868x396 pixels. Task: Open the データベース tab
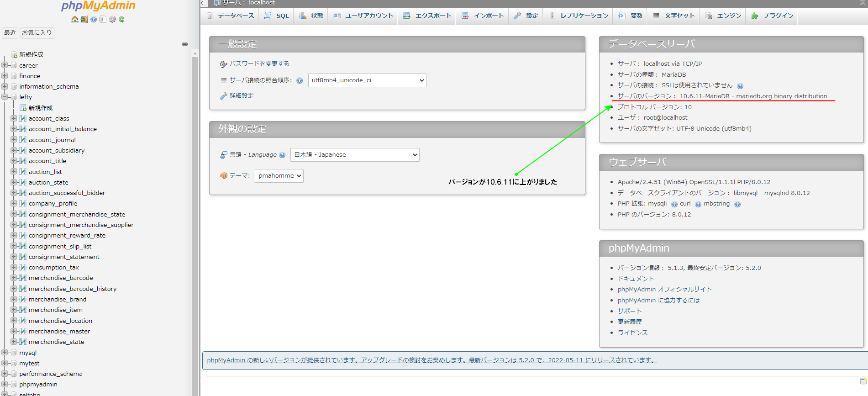click(x=231, y=16)
